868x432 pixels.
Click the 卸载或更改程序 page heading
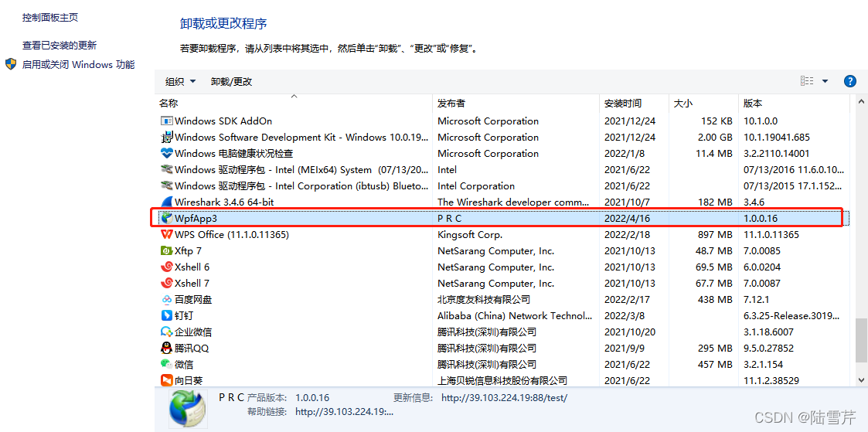(223, 23)
